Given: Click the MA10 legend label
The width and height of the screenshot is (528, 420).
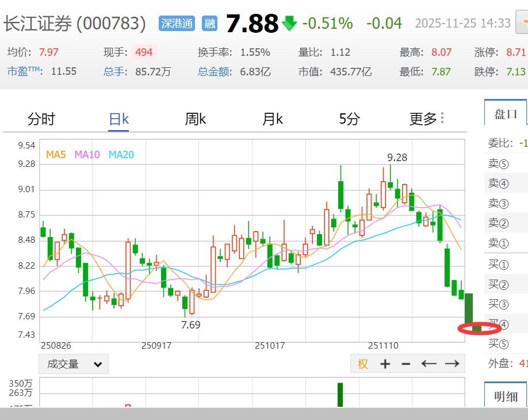Looking at the screenshot, I should click(87, 155).
